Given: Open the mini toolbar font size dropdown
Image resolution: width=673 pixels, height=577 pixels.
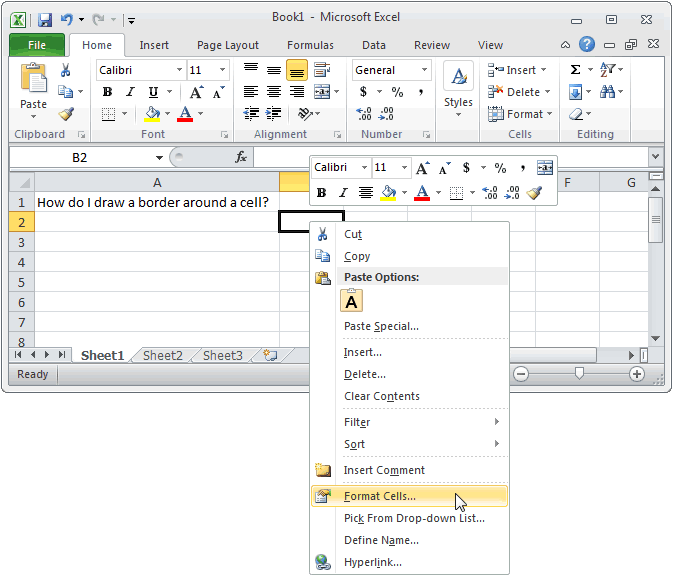Looking at the screenshot, I should (x=404, y=167).
